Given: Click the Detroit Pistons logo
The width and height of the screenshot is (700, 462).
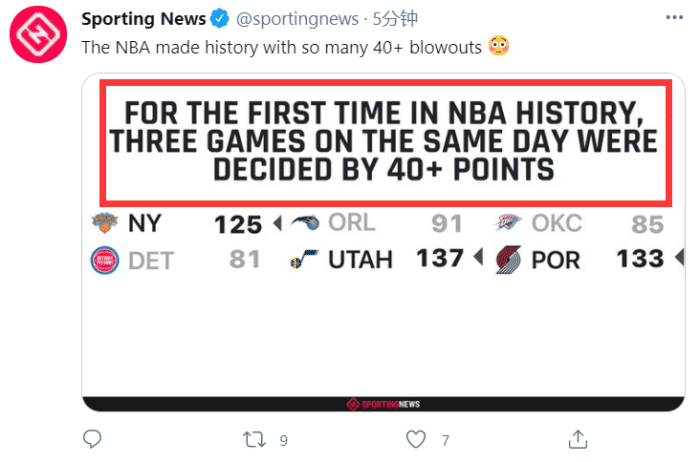Looking at the screenshot, I should (x=103, y=261).
